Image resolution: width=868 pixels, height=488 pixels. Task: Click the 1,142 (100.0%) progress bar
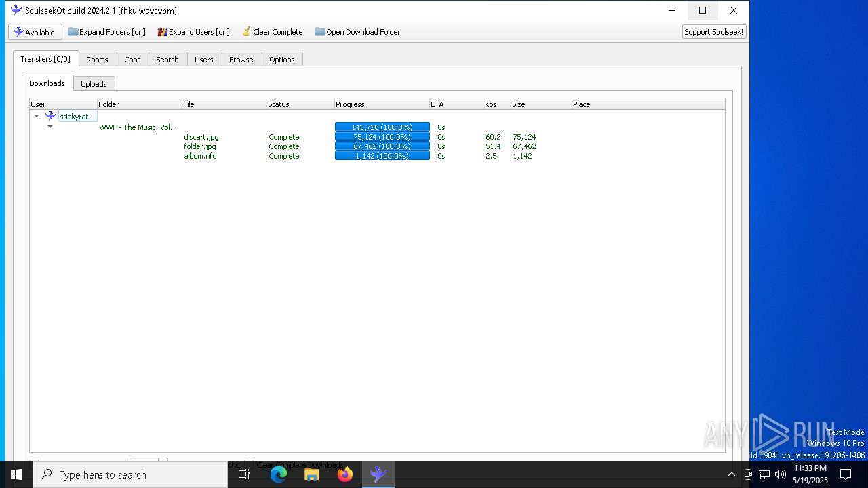point(382,156)
